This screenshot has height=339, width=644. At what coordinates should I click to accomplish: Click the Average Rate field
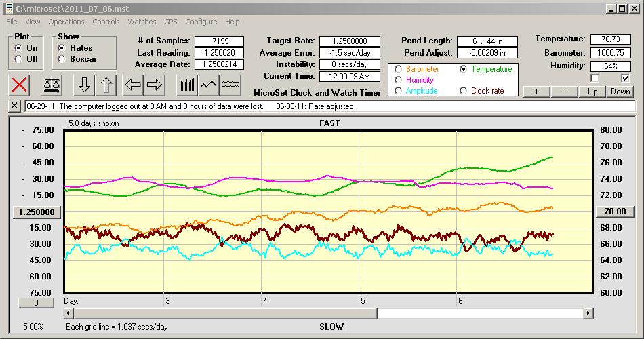220,64
